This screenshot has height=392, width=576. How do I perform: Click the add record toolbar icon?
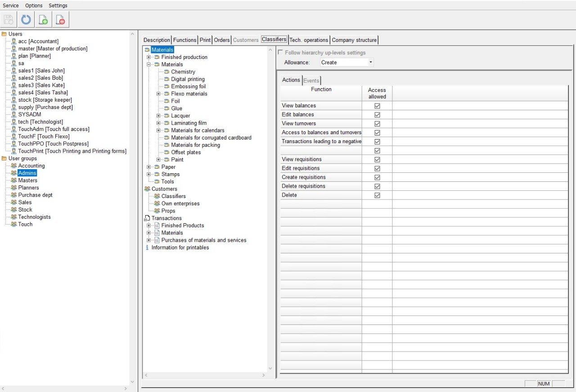pos(43,20)
